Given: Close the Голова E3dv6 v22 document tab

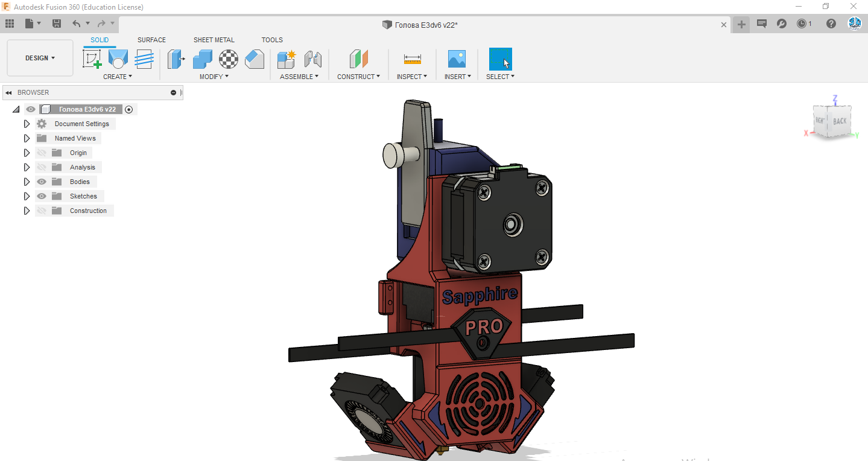Looking at the screenshot, I should [724, 25].
